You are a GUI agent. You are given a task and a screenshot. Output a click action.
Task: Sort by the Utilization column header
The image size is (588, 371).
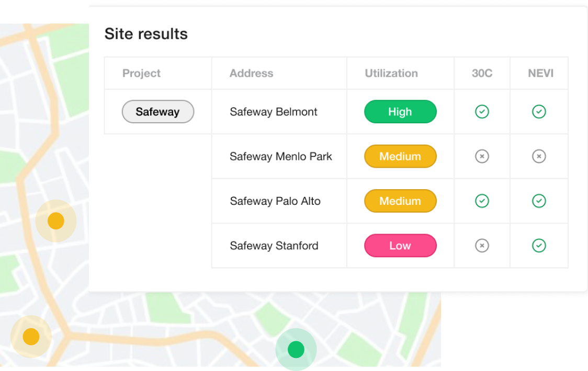pyautogui.click(x=391, y=73)
